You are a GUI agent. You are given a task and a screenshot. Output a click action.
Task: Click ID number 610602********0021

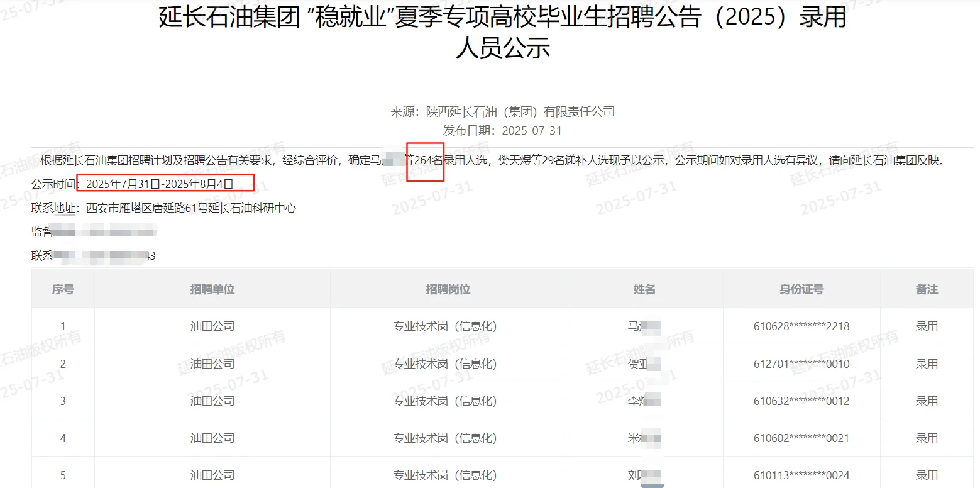(x=801, y=438)
